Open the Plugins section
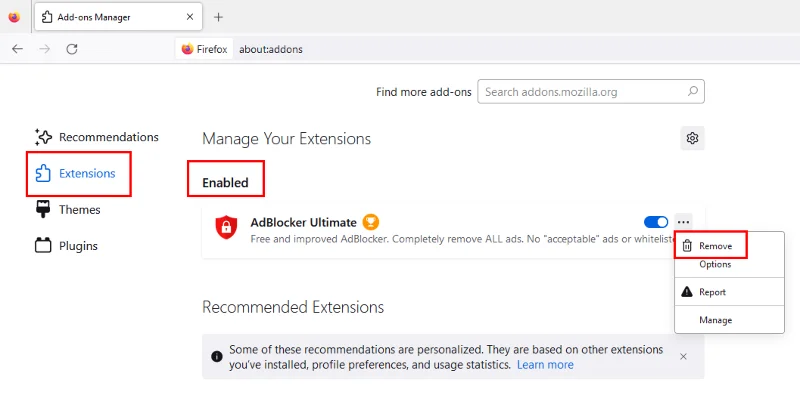The image size is (800, 395). coord(66,246)
